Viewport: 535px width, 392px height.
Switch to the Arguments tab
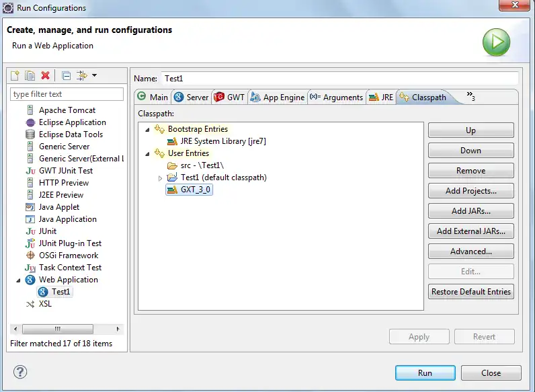pyautogui.click(x=336, y=97)
